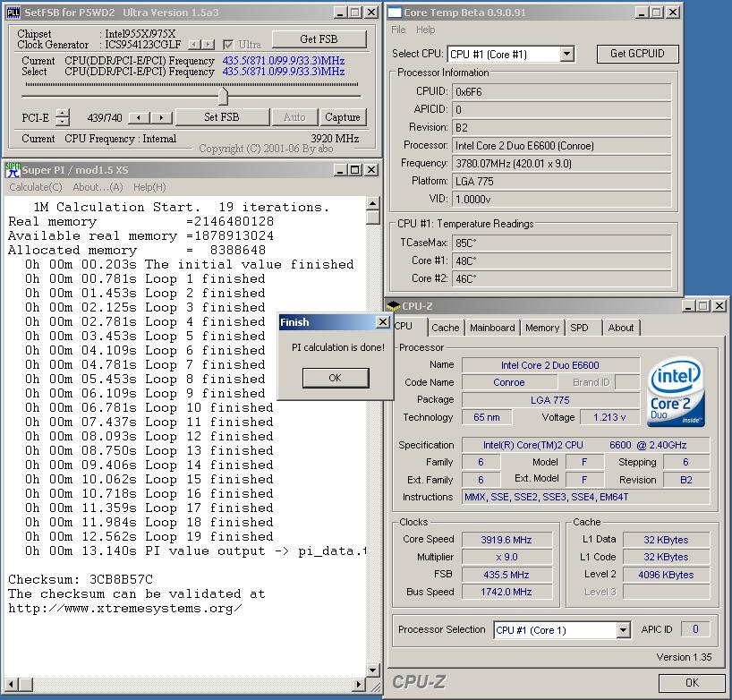Expand the Processor Selection dropdown
732x700 pixels.
pyautogui.click(x=623, y=630)
